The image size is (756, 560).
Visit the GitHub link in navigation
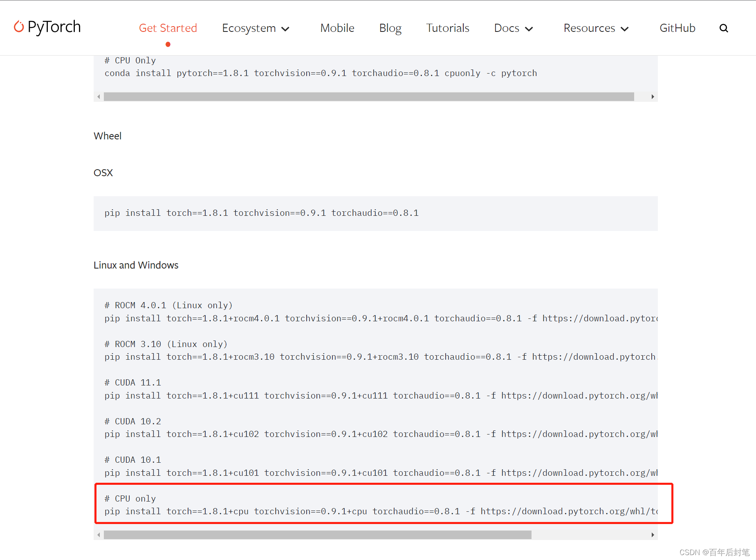click(x=677, y=28)
